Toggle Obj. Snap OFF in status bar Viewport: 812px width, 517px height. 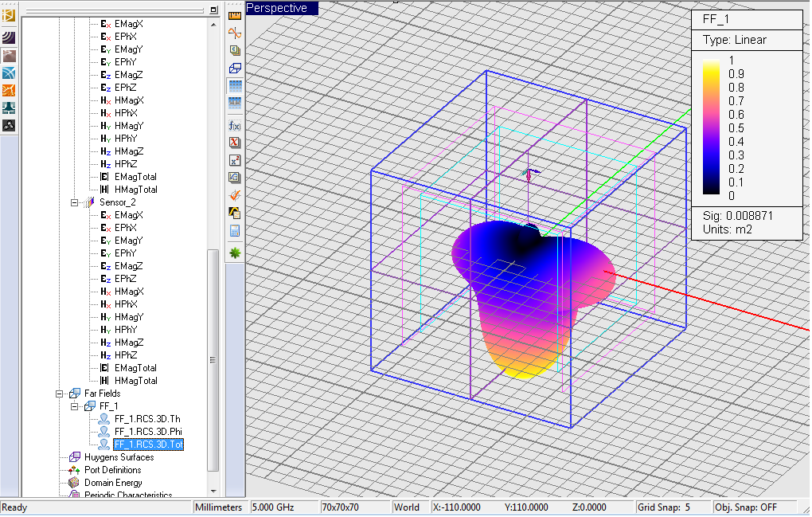click(746, 507)
